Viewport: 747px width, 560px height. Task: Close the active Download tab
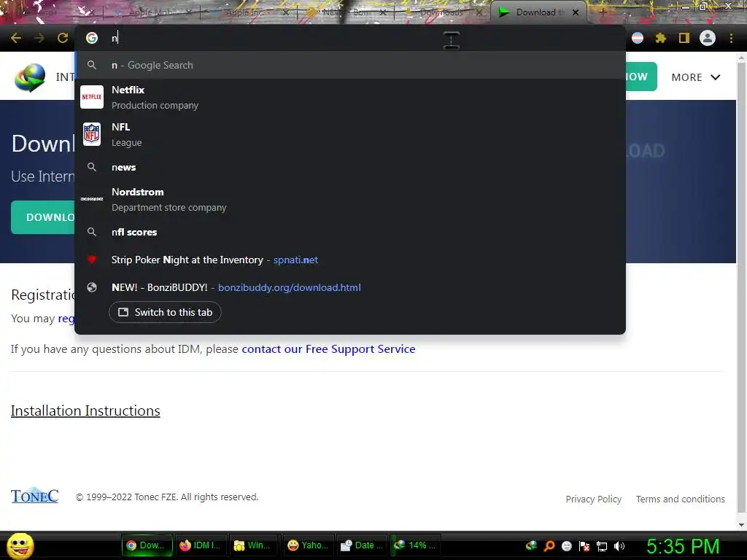[x=576, y=12]
